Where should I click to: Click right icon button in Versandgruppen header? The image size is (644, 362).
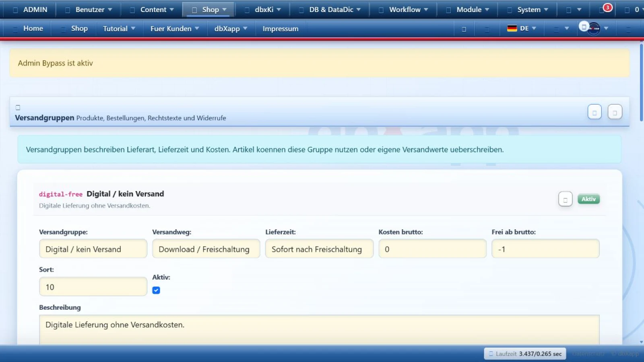coord(615,112)
